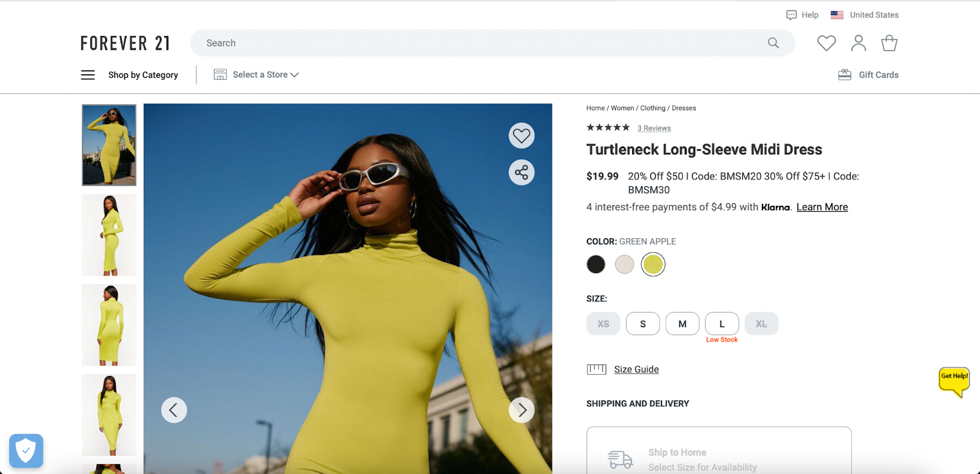Choose the cream color swatch
This screenshot has width=980, height=474.
[624, 265]
